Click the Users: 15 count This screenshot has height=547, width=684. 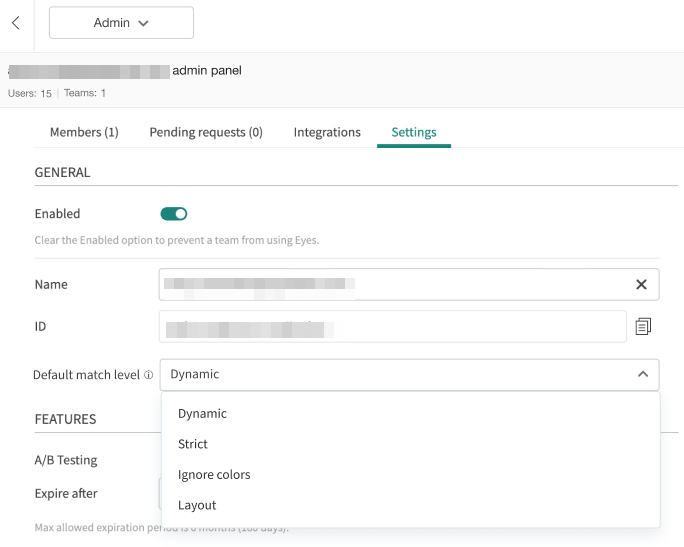pyautogui.click(x=30, y=93)
